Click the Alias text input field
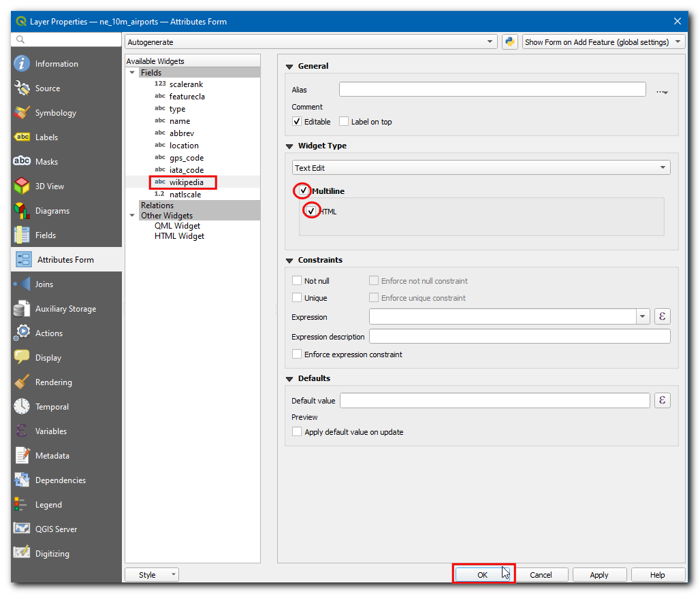This screenshot has height=594, width=700. pos(492,90)
